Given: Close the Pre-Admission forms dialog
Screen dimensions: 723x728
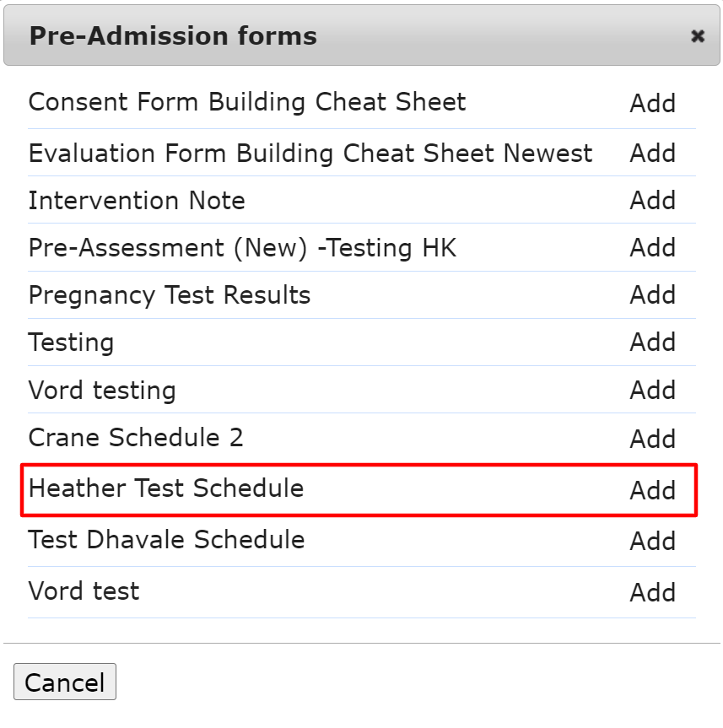Looking at the screenshot, I should pos(698,36).
